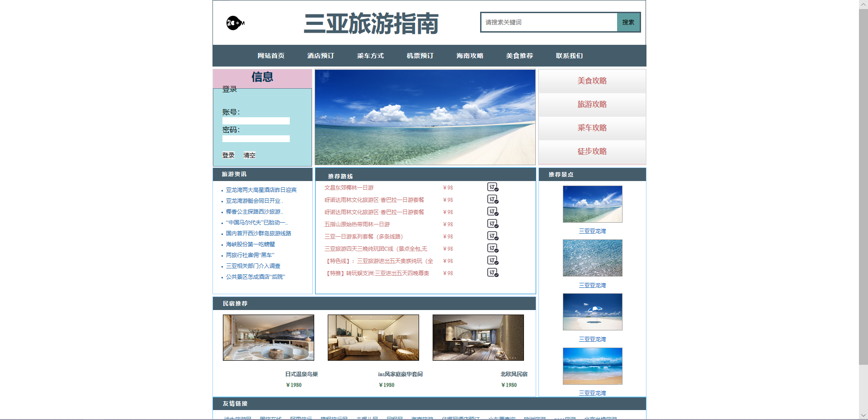Click the 账号 input field
868x420 pixels.
[x=256, y=121]
